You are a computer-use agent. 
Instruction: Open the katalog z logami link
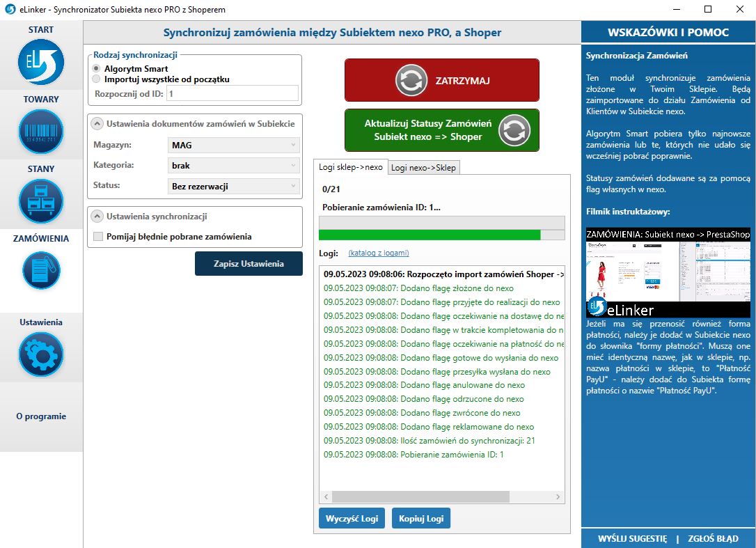pos(378,253)
